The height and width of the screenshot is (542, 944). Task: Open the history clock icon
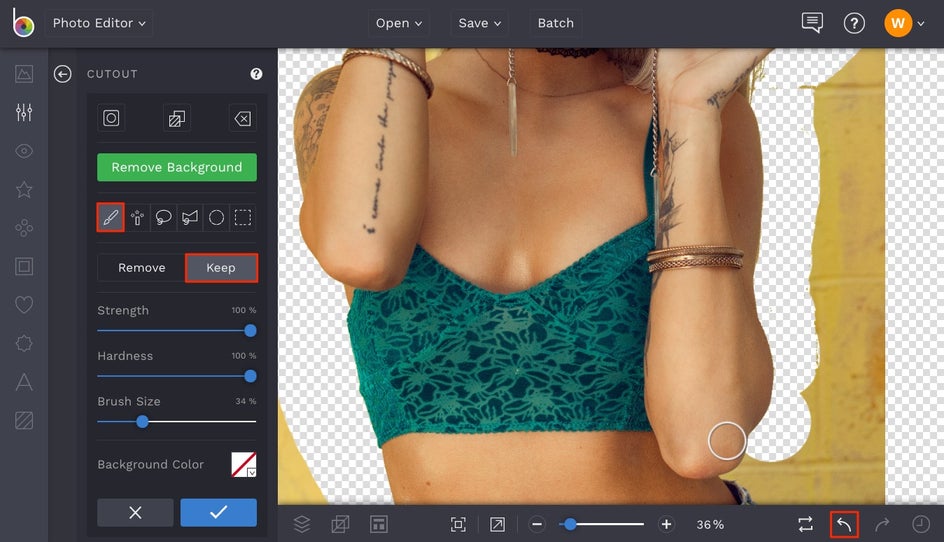pyautogui.click(x=921, y=525)
